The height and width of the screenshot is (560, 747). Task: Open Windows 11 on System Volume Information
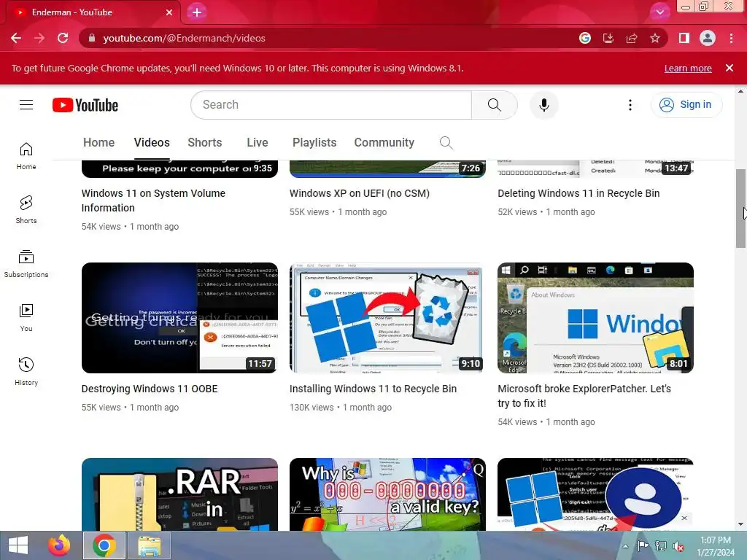click(x=153, y=201)
